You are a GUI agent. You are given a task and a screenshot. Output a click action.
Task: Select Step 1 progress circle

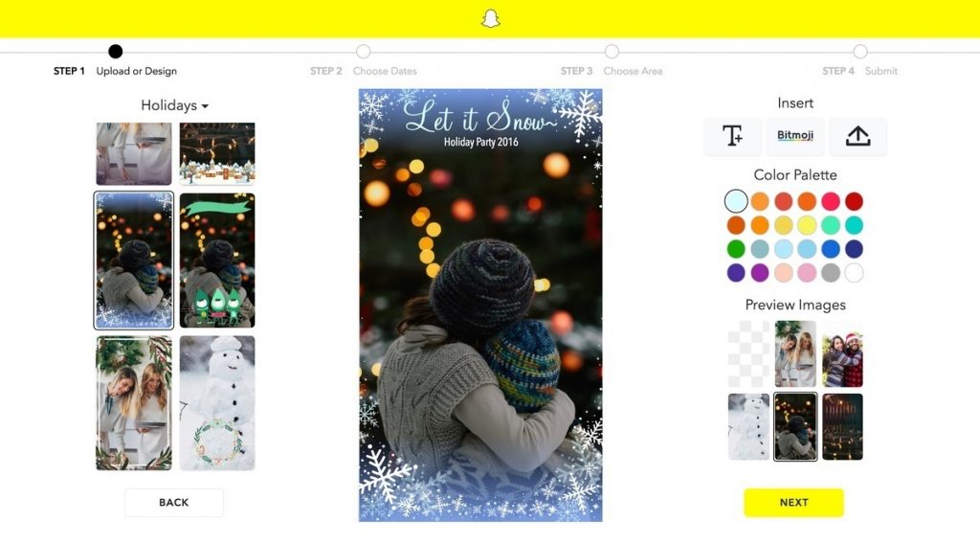115,52
